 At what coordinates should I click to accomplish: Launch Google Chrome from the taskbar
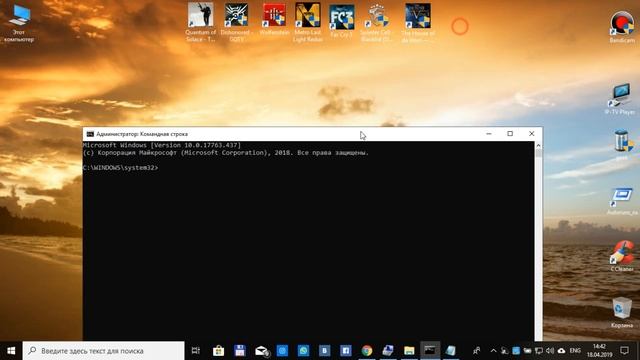click(367, 351)
